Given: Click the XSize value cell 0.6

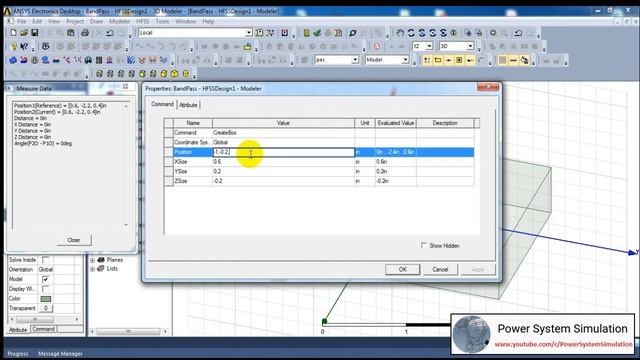Looking at the screenshot, I should click(283, 162).
